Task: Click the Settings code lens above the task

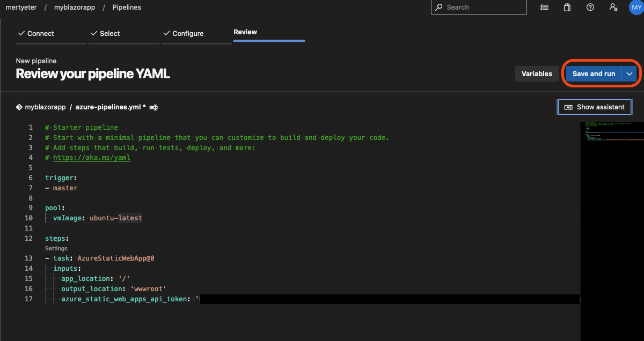Action: [x=56, y=249]
